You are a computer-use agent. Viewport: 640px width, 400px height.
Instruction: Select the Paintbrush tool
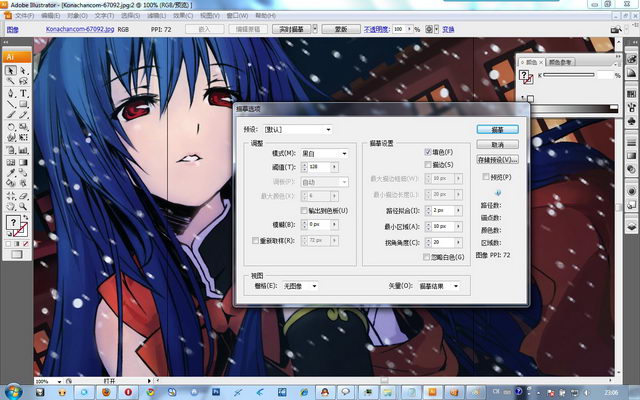(11, 116)
